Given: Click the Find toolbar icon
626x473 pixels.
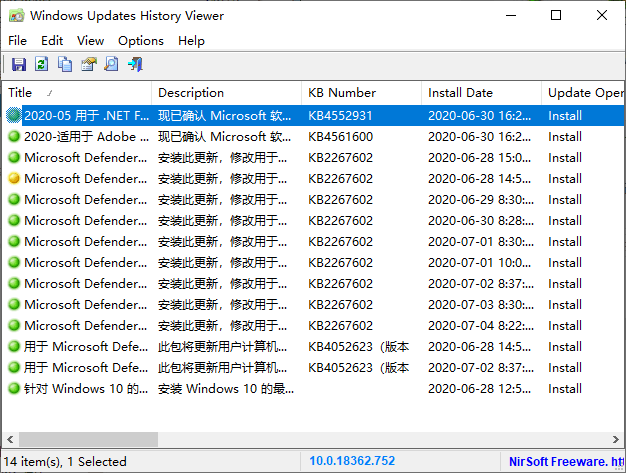Looking at the screenshot, I should (x=111, y=64).
